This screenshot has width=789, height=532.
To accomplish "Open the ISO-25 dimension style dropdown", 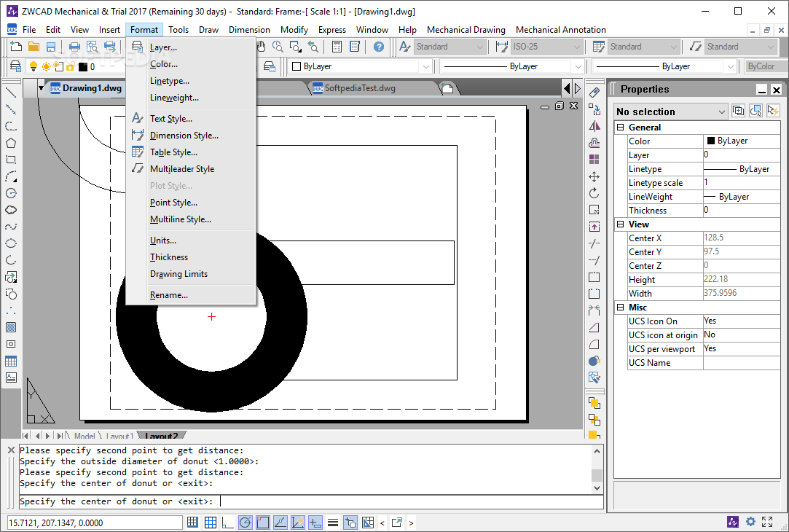I will point(546,47).
